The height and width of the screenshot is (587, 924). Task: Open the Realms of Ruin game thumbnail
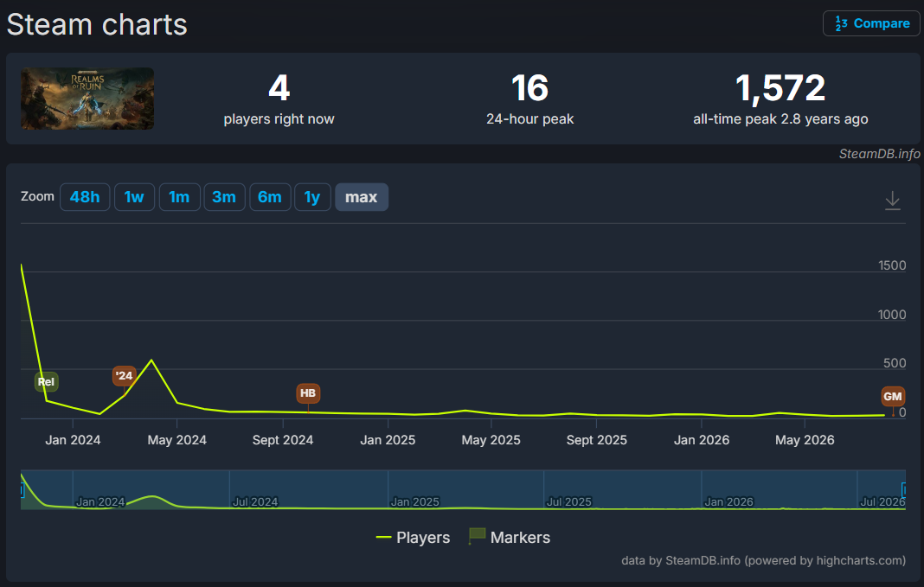point(87,99)
